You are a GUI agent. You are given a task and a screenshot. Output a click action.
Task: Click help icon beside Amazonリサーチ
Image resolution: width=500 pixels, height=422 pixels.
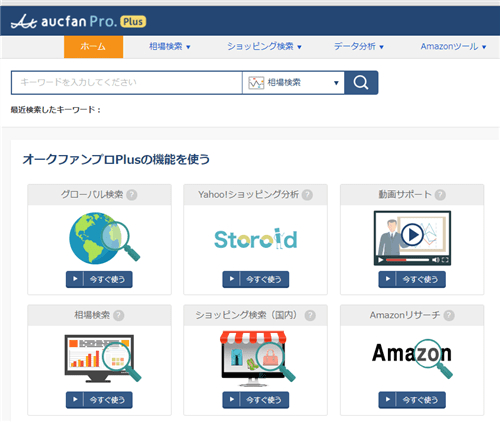(x=449, y=315)
